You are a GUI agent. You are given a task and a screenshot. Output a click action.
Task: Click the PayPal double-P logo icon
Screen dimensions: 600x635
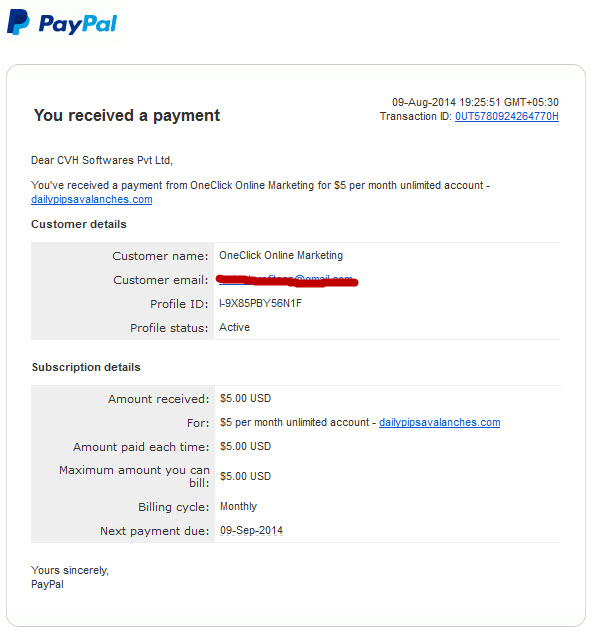(x=18, y=22)
